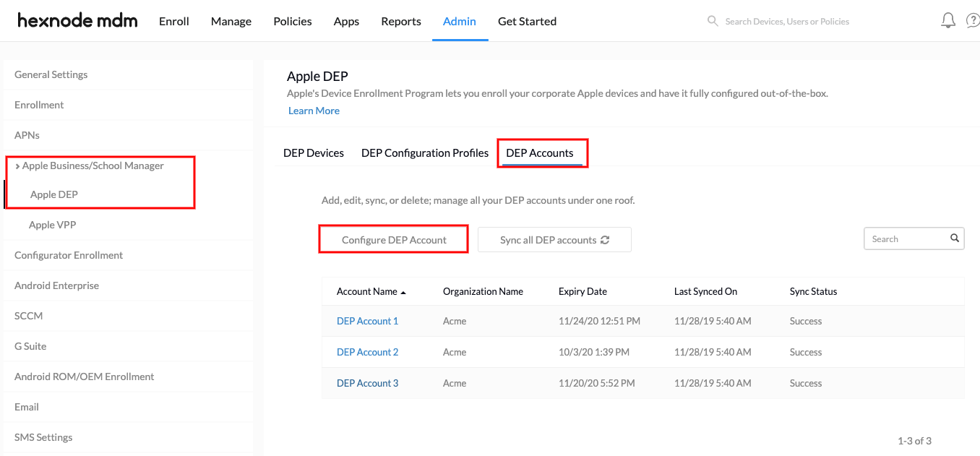Select SCCM in sidebar
This screenshot has height=456, width=980.
pyautogui.click(x=129, y=316)
